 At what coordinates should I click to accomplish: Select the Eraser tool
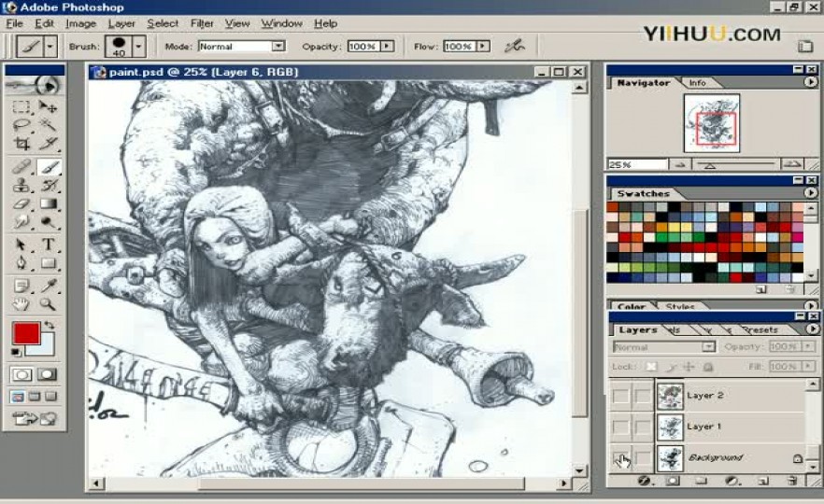coord(21,203)
